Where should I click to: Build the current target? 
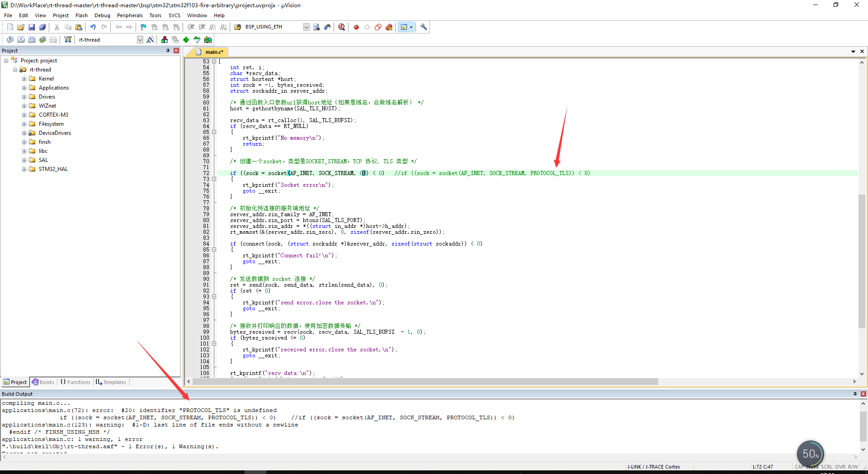[21, 39]
